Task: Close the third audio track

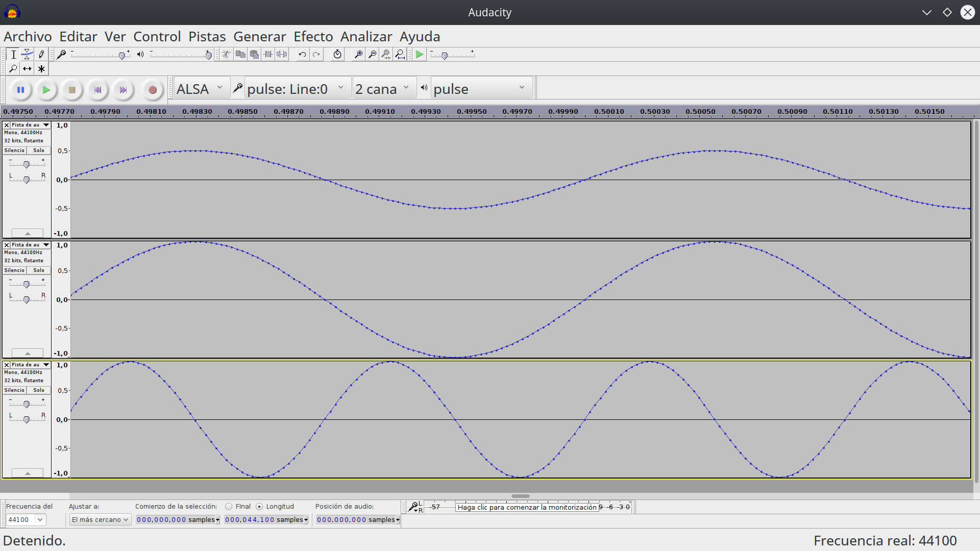Action: click(x=7, y=365)
